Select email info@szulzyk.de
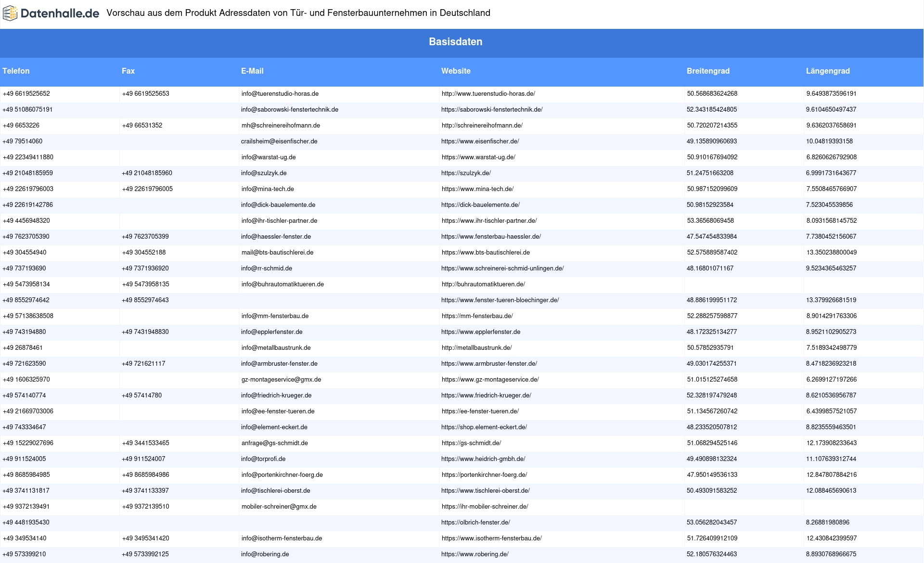This screenshot has height=563, width=924. pos(264,173)
